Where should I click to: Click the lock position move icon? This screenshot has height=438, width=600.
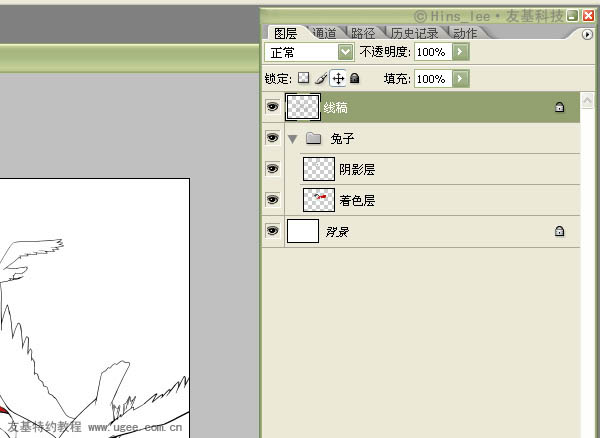[338, 78]
